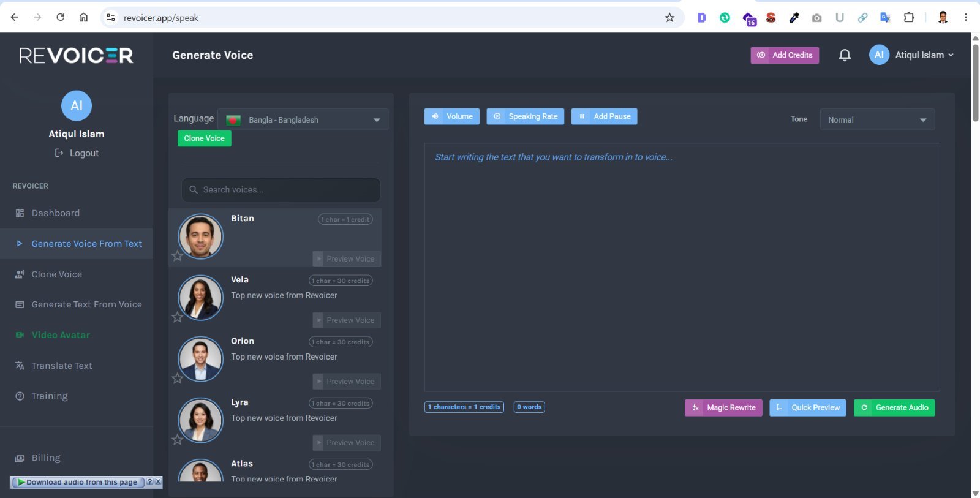
Task: Select the Bitan voice avatar
Action: [200, 236]
